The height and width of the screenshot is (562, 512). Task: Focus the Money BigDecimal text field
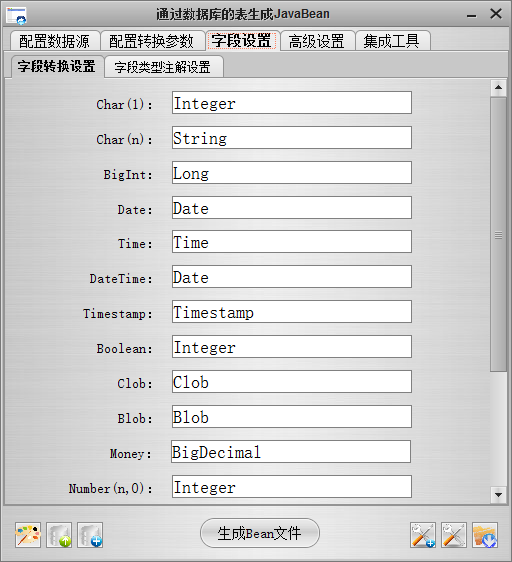coord(291,452)
